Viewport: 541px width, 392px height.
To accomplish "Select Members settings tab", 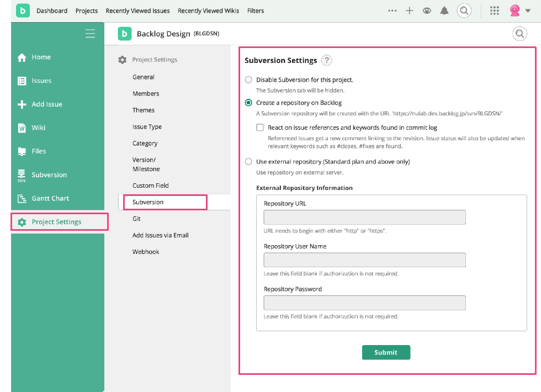I will [146, 93].
